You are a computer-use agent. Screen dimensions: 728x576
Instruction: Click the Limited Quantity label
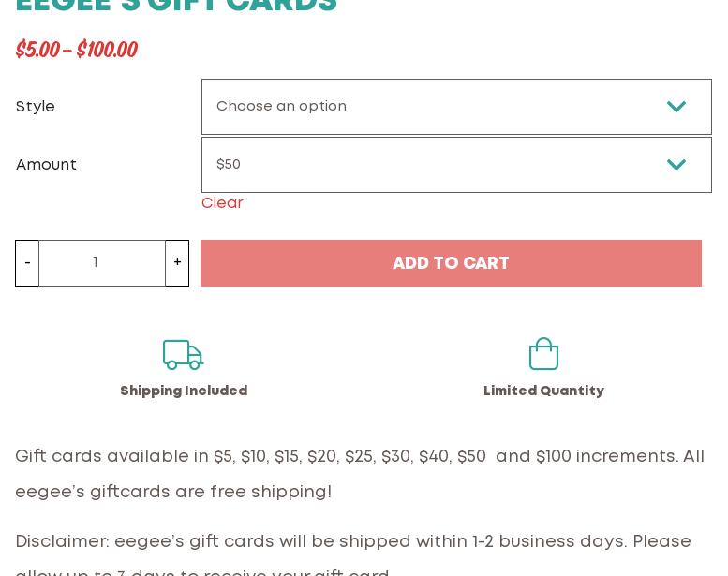pos(543,391)
